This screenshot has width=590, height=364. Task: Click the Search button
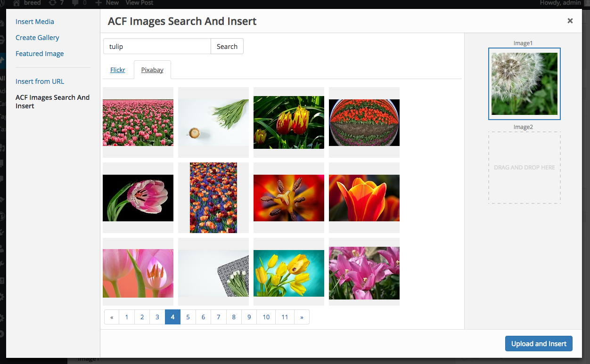pyautogui.click(x=227, y=47)
